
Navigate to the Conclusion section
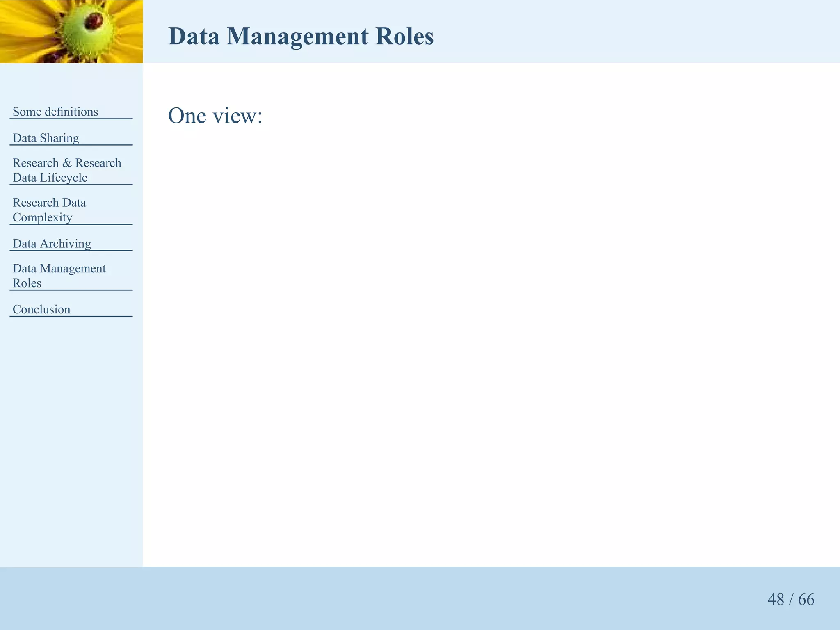41,309
